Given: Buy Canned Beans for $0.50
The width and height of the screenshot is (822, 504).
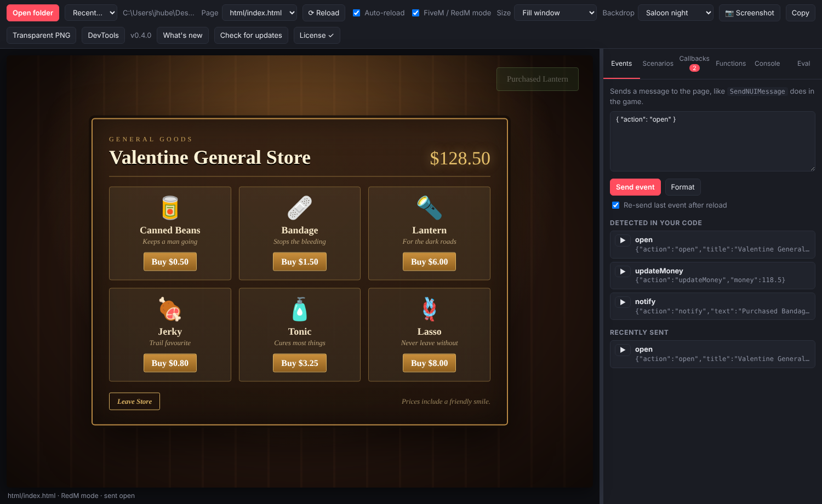Looking at the screenshot, I should 170,262.
